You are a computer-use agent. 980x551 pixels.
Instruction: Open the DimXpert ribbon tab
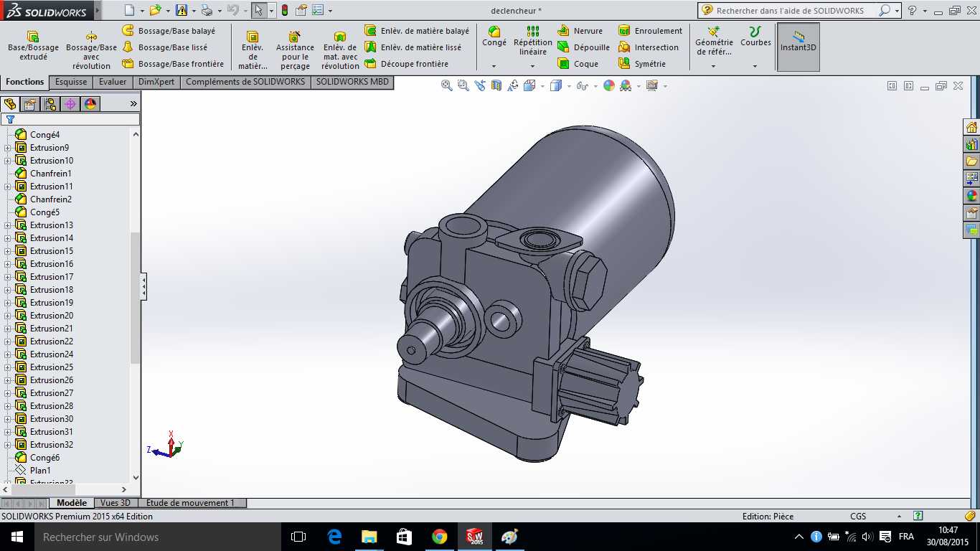point(156,82)
